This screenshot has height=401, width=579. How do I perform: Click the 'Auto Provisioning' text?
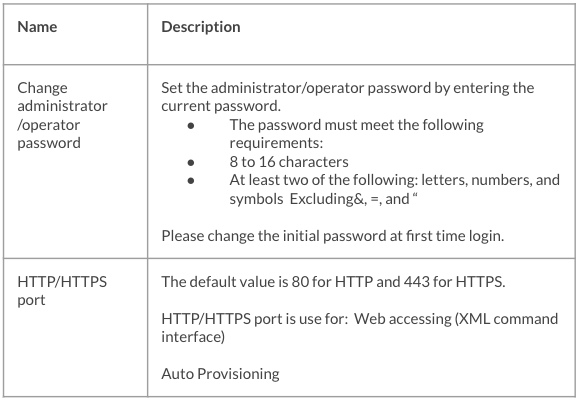tap(220, 374)
